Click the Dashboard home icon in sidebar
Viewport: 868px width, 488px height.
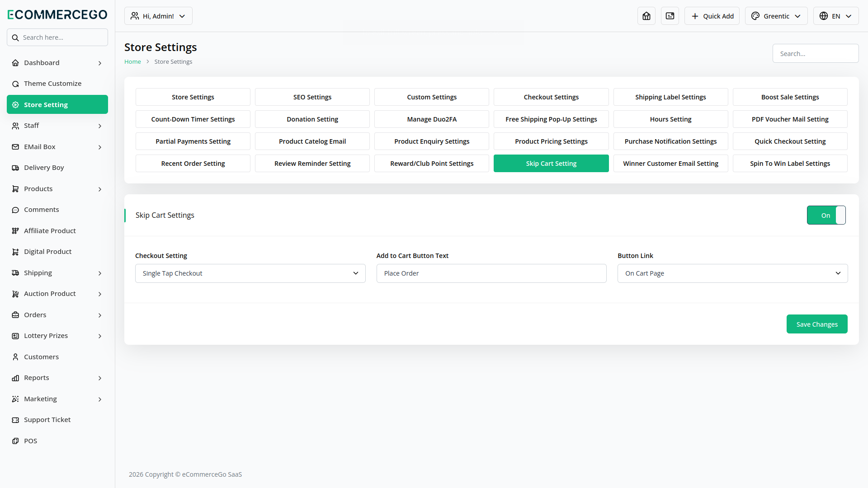[15, 63]
